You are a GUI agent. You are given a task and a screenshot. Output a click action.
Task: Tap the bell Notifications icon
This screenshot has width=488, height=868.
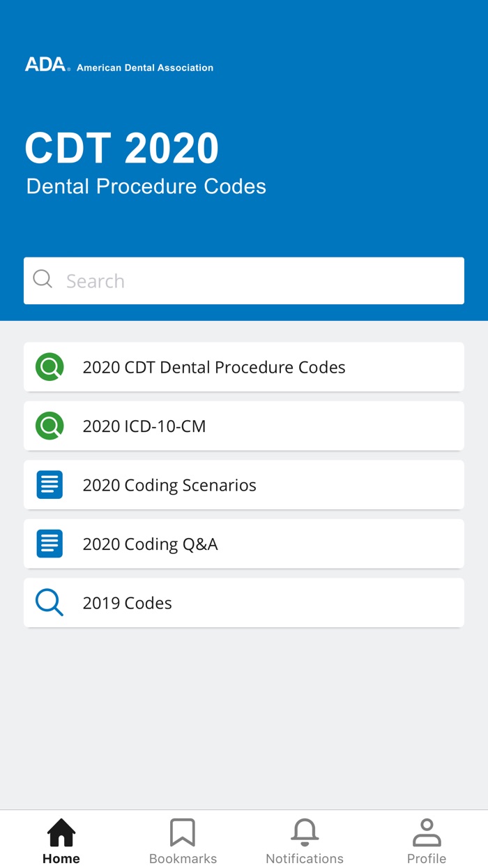(x=305, y=832)
